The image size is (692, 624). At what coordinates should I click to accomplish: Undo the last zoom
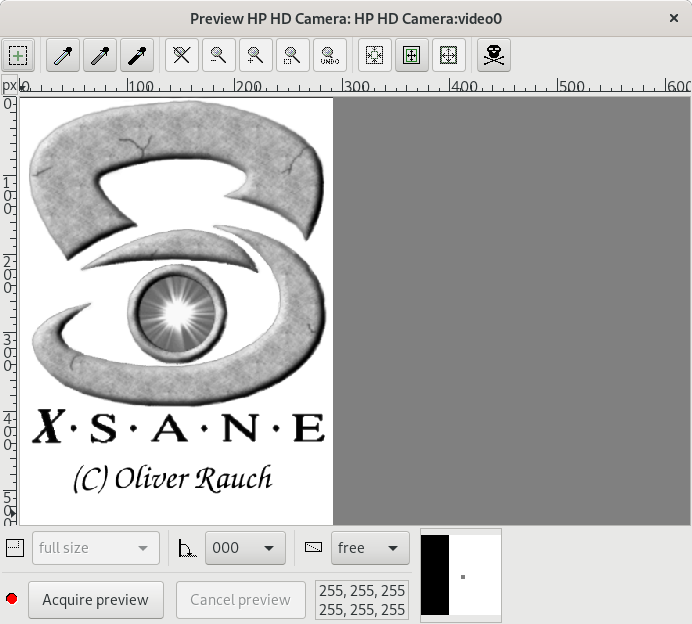330,56
